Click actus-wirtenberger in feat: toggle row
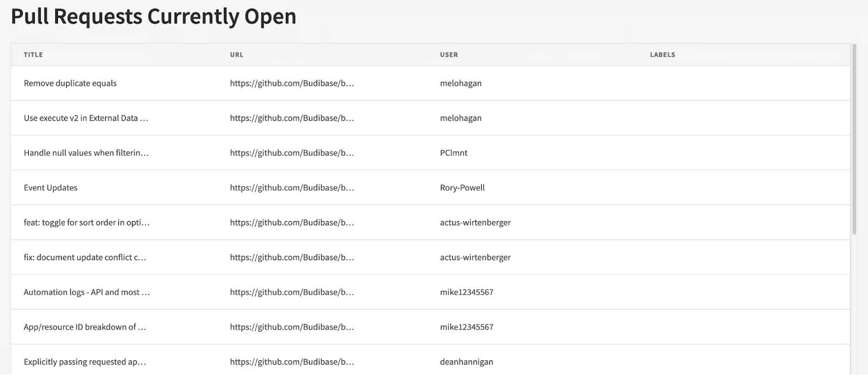 [x=475, y=223]
